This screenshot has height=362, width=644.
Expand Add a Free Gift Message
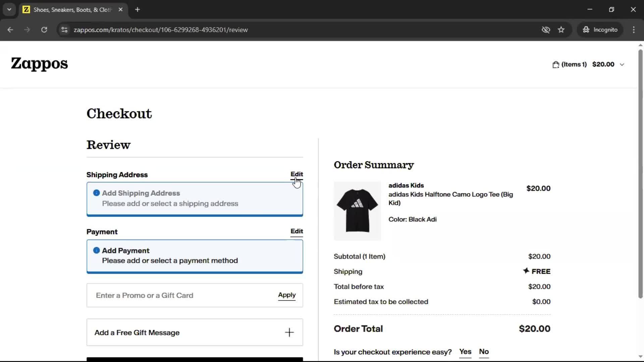(x=195, y=332)
